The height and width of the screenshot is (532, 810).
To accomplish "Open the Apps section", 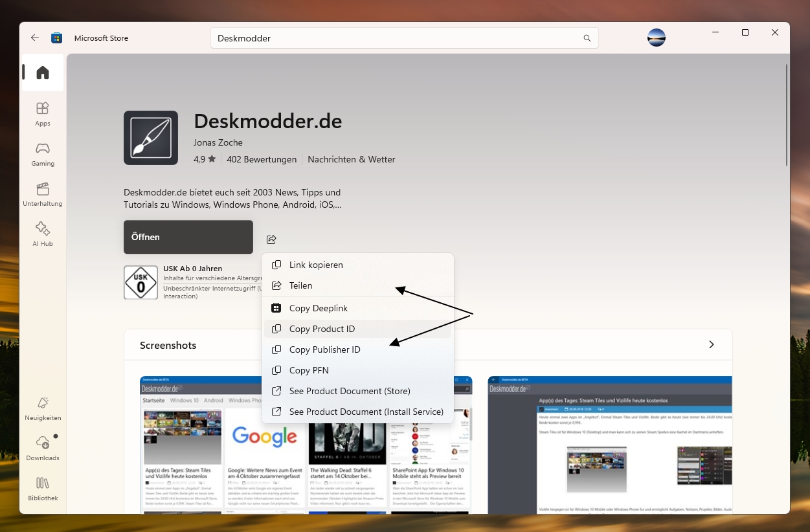I will coord(43,114).
